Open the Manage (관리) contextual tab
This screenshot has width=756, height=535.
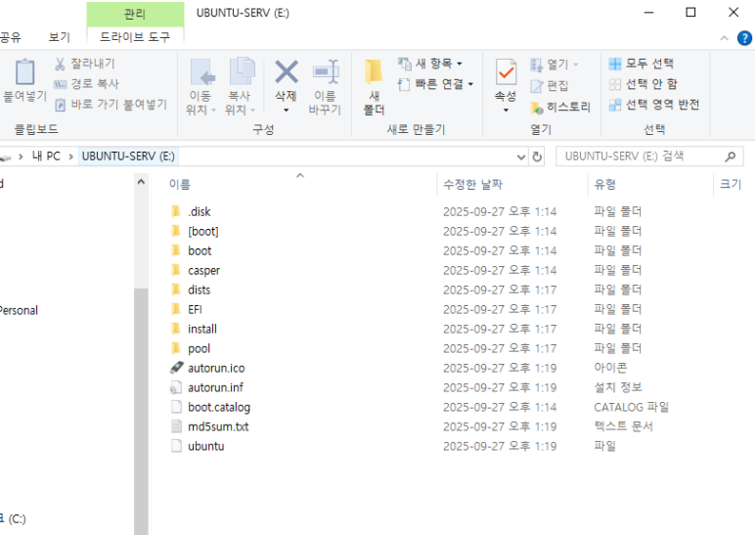point(135,14)
